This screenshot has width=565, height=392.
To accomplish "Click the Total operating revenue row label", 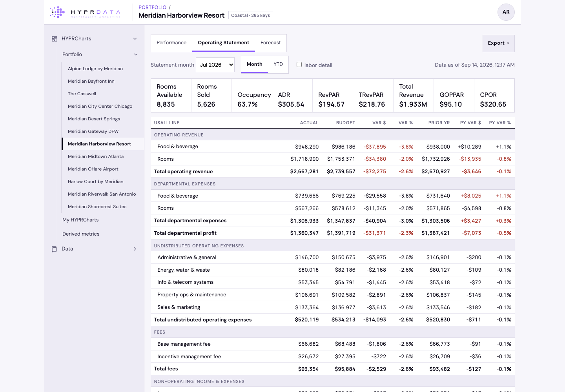I will tap(183, 172).
